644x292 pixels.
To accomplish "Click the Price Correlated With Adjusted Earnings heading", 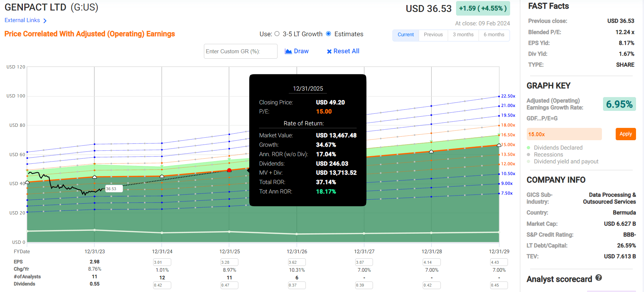I will tap(90, 34).
